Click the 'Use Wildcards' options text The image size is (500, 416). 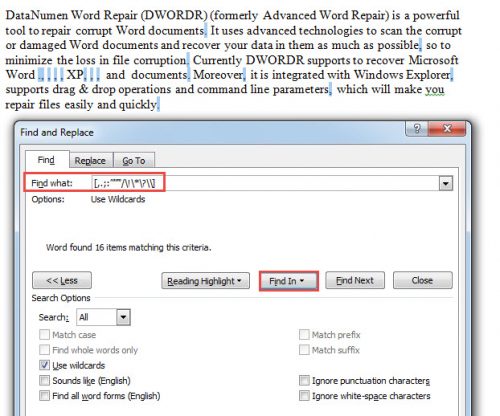tap(118, 199)
